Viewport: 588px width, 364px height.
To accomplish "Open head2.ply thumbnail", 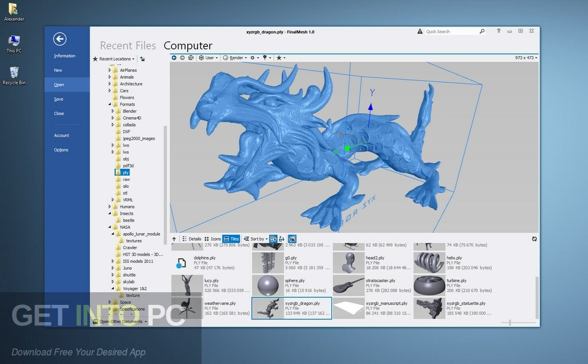I will 349,263.
